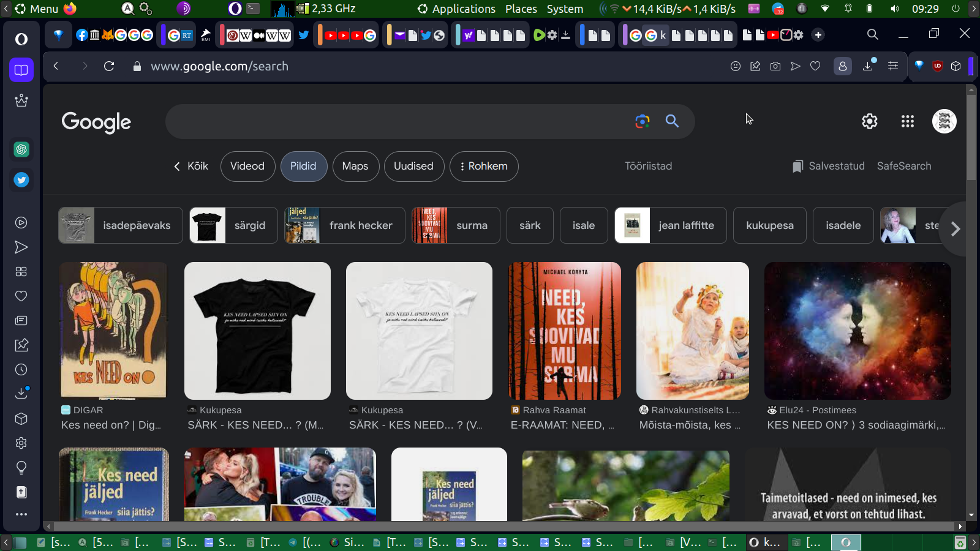
Task: Expand the Rohkem more options menu
Action: click(x=484, y=166)
